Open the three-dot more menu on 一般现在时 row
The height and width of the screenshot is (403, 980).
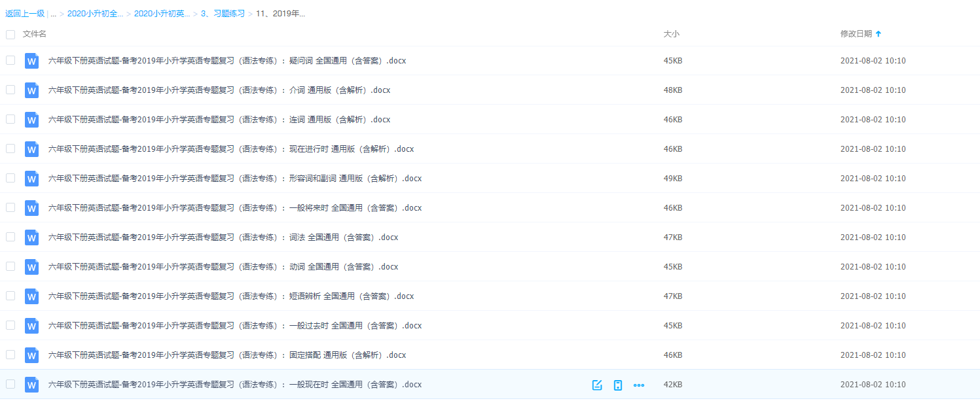tap(639, 385)
